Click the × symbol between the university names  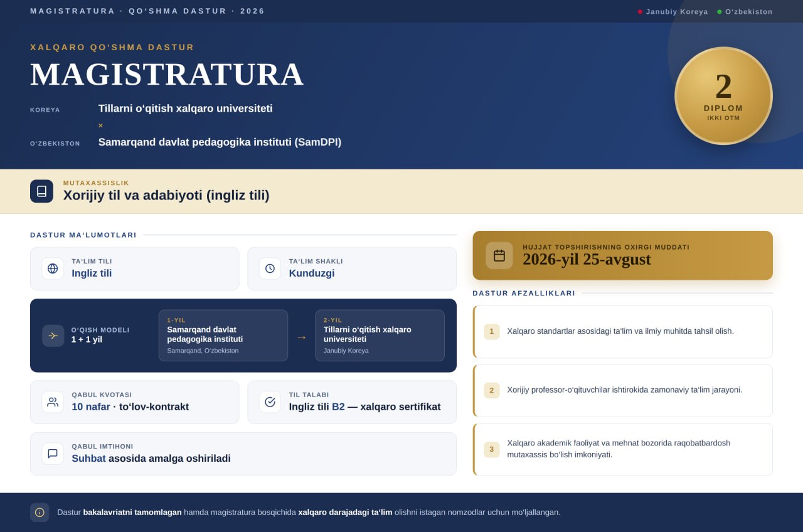(x=100, y=125)
